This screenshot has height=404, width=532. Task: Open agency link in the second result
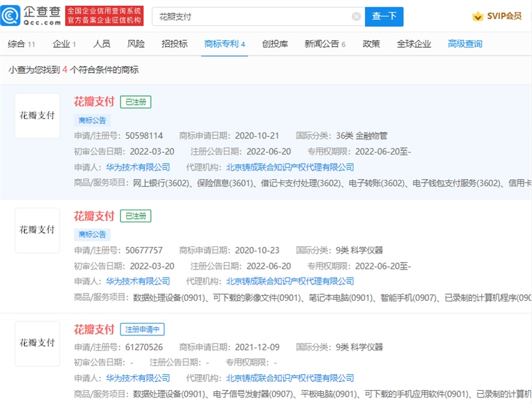tap(290, 281)
